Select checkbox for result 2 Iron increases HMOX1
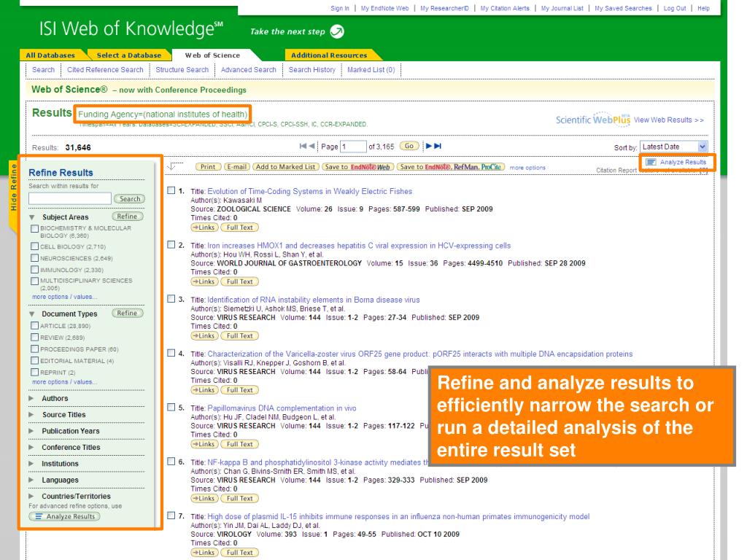This screenshot has height=560, width=747. 171,245
